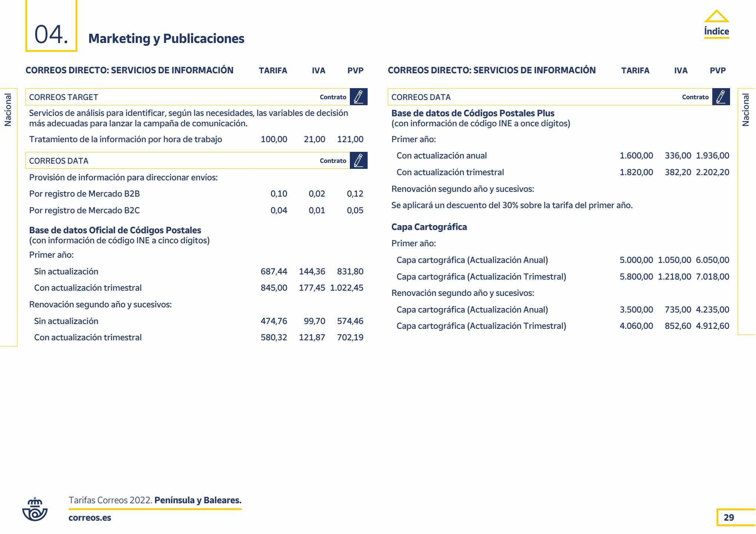Click the section number 04. box
This screenshot has height=534, width=756.
52,26
